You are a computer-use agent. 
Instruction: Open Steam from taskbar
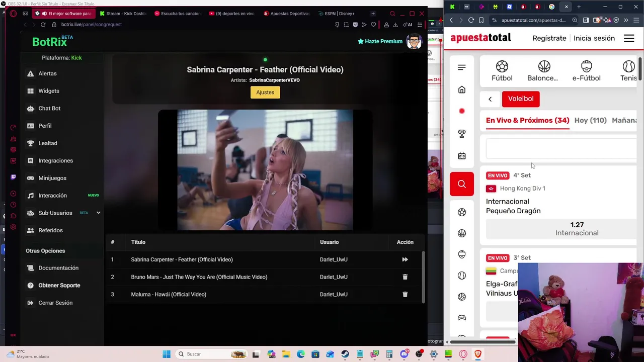(345, 354)
